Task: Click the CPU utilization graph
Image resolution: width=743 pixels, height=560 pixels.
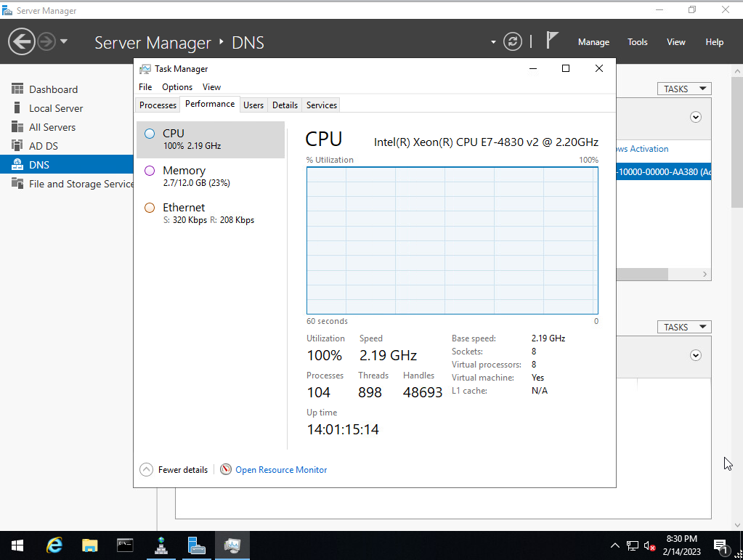Action: pos(452,240)
